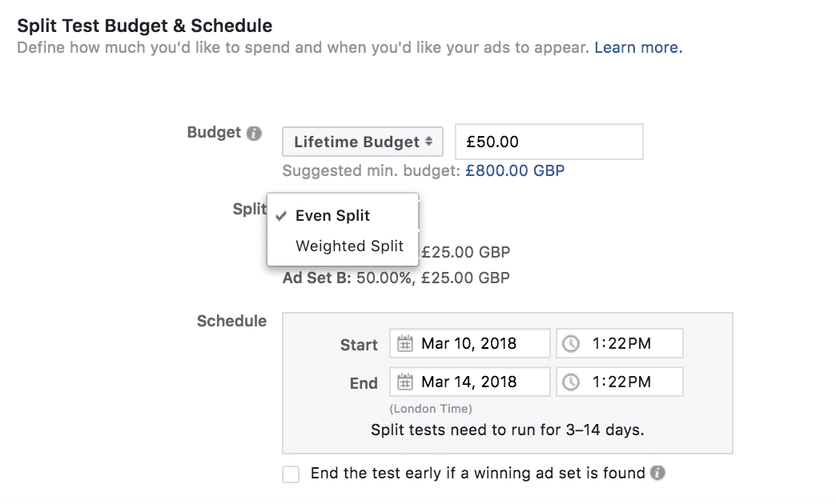Click the Lifetime Budget dropdown arrows
This screenshot has width=836, height=504.
[428, 142]
